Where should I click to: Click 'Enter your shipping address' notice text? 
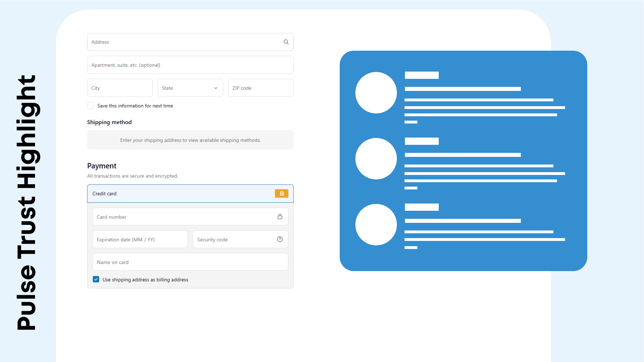190,140
